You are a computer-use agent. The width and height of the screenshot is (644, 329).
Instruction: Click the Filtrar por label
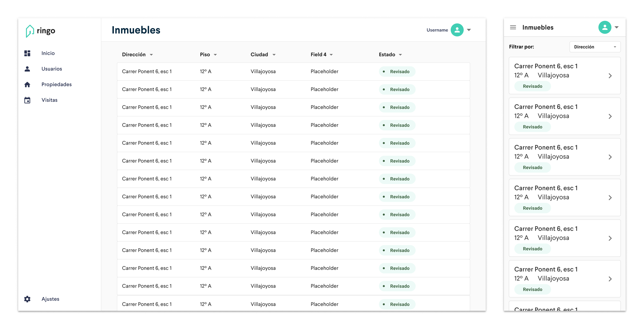click(x=521, y=47)
